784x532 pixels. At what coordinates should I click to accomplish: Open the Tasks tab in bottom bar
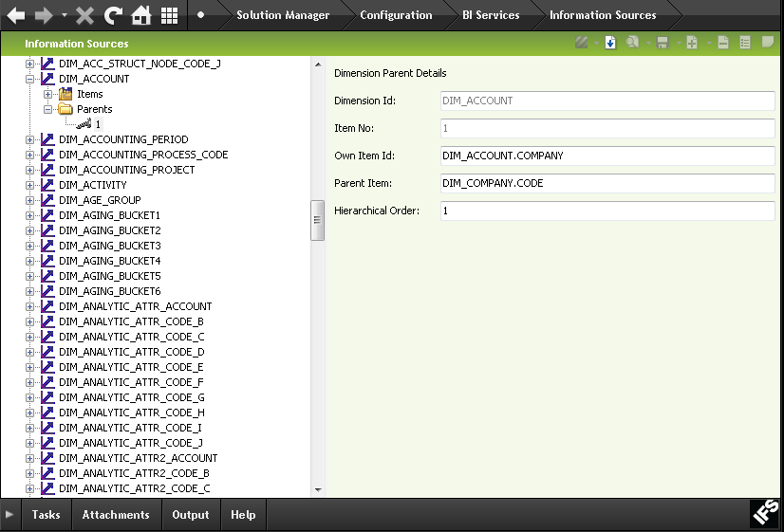pyautogui.click(x=46, y=515)
